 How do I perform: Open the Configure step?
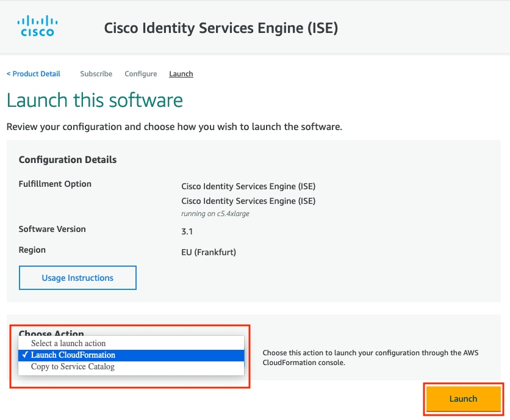click(x=141, y=74)
